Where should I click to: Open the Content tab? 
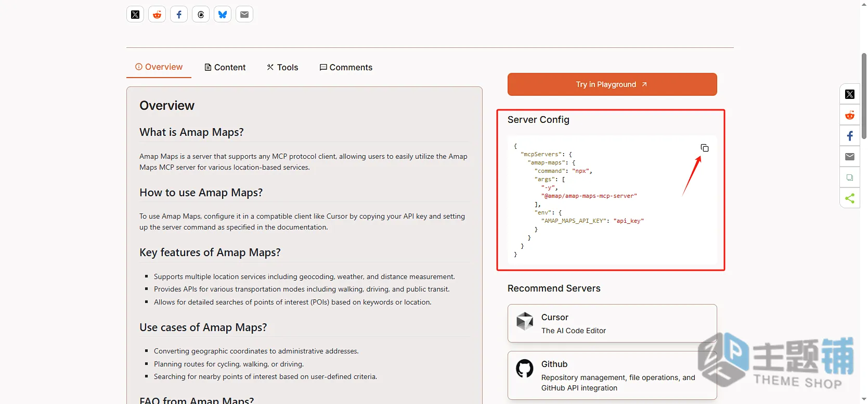[x=225, y=67]
